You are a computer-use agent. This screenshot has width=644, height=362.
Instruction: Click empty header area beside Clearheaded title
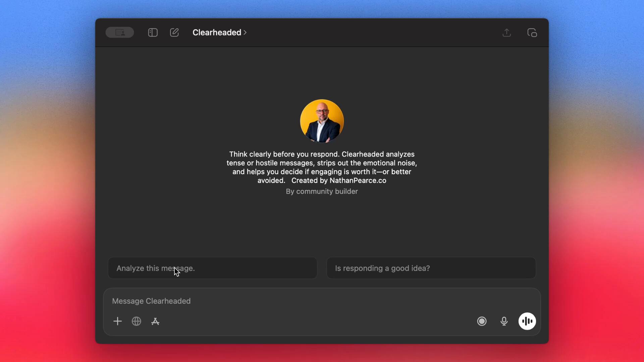[x=369, y=33]
